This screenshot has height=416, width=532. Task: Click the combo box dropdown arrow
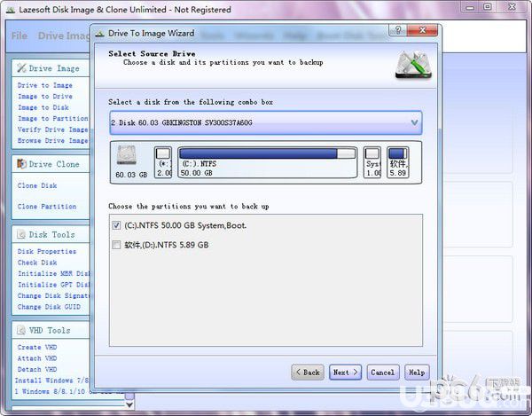point(414,122)
